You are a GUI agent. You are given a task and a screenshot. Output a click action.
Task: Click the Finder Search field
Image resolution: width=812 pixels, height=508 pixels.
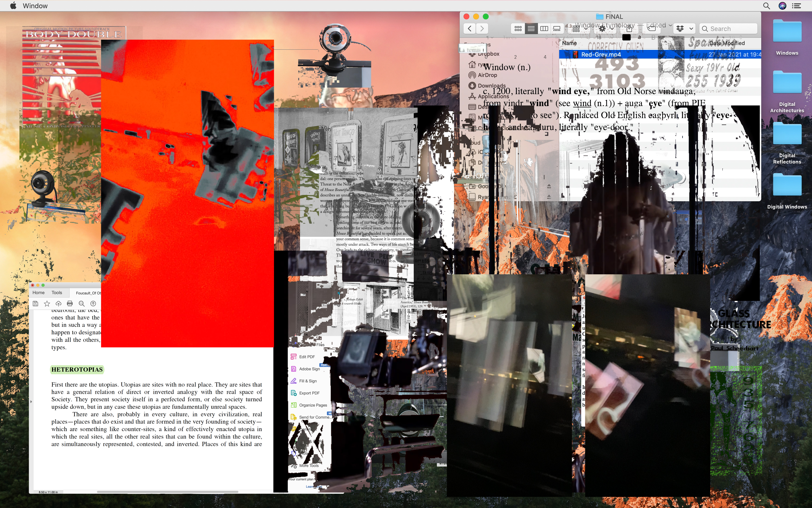pos(728,29)
